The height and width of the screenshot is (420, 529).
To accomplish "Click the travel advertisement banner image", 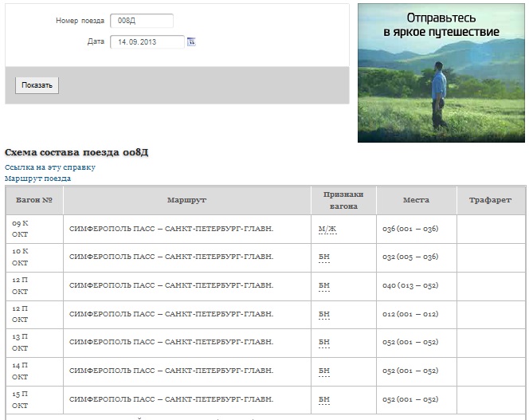I will [441, 73].
